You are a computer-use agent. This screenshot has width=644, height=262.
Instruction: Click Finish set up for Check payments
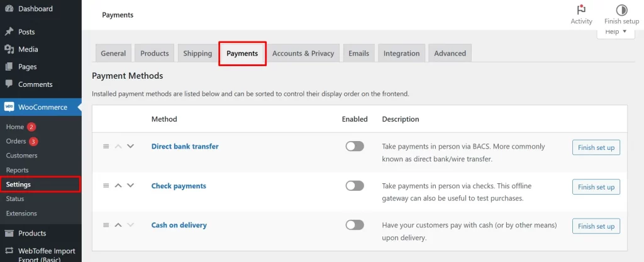[596, 187]
